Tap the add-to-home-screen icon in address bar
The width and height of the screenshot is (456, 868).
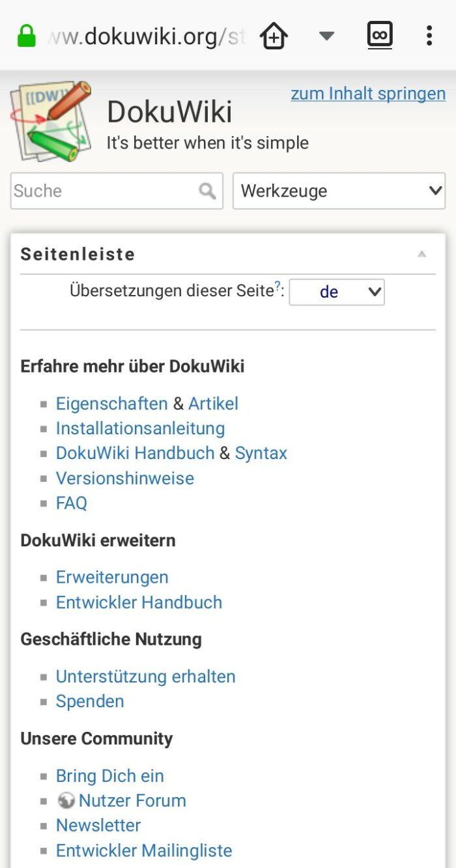[274, 35]
